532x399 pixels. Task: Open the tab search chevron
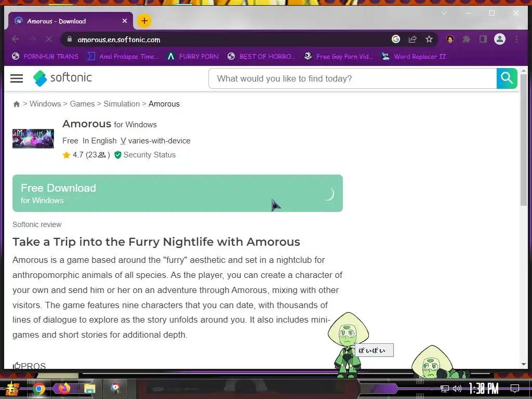coord(444,13)
